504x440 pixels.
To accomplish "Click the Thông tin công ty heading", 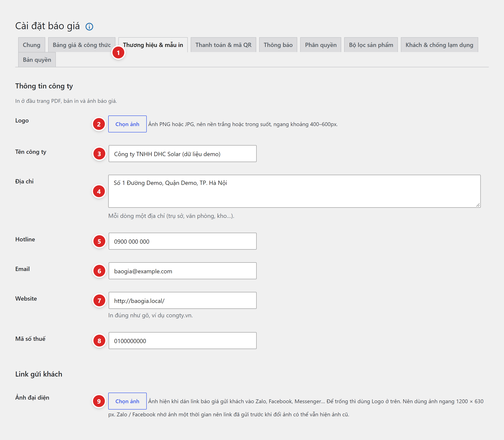I will [x=44, y=86].
